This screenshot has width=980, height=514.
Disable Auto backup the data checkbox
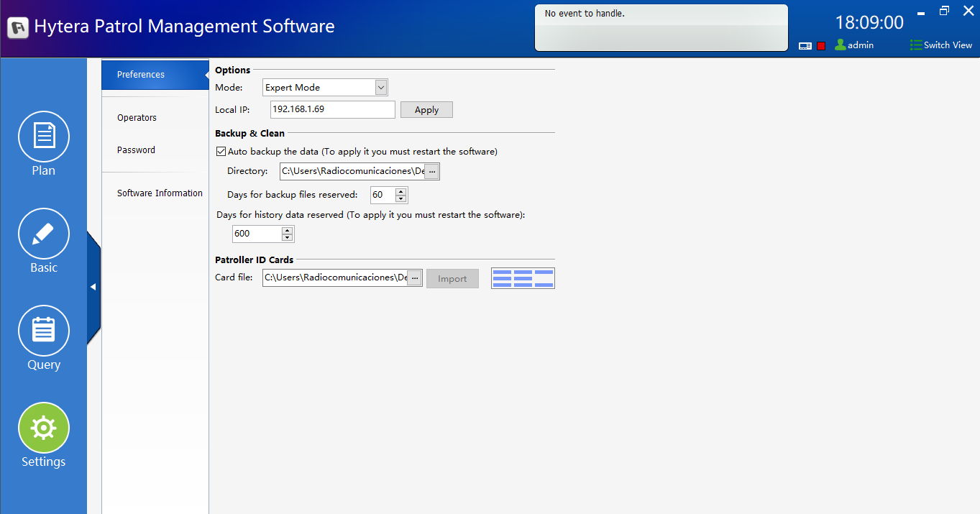pyautogui.click(x=221, y=152)
